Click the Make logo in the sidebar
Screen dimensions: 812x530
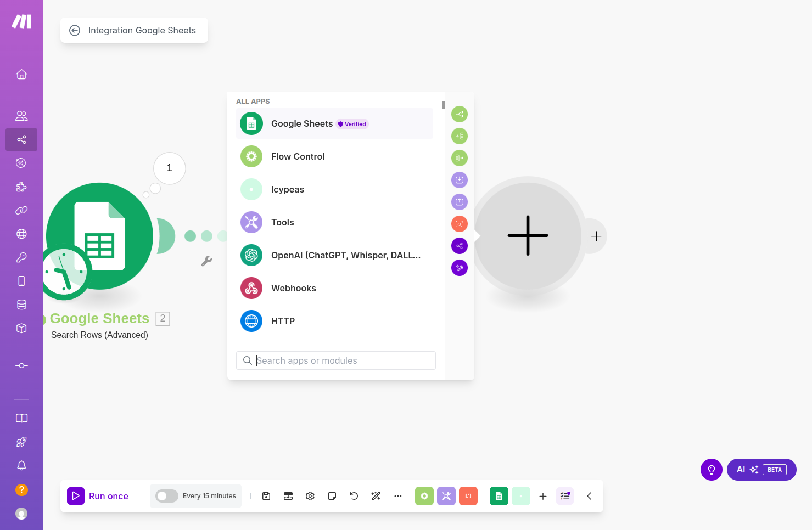(21, 21)
